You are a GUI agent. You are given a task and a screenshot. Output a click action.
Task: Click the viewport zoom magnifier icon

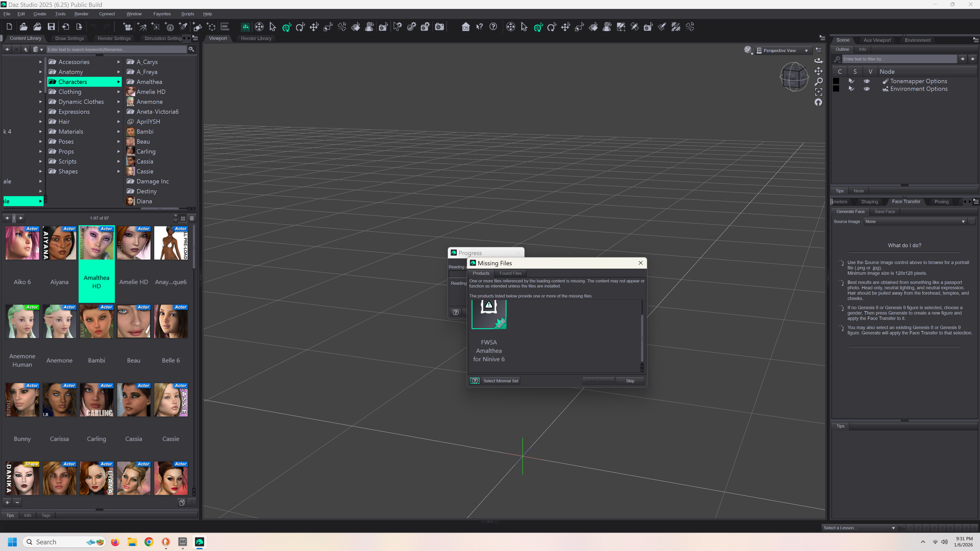[x=818, y=81]
